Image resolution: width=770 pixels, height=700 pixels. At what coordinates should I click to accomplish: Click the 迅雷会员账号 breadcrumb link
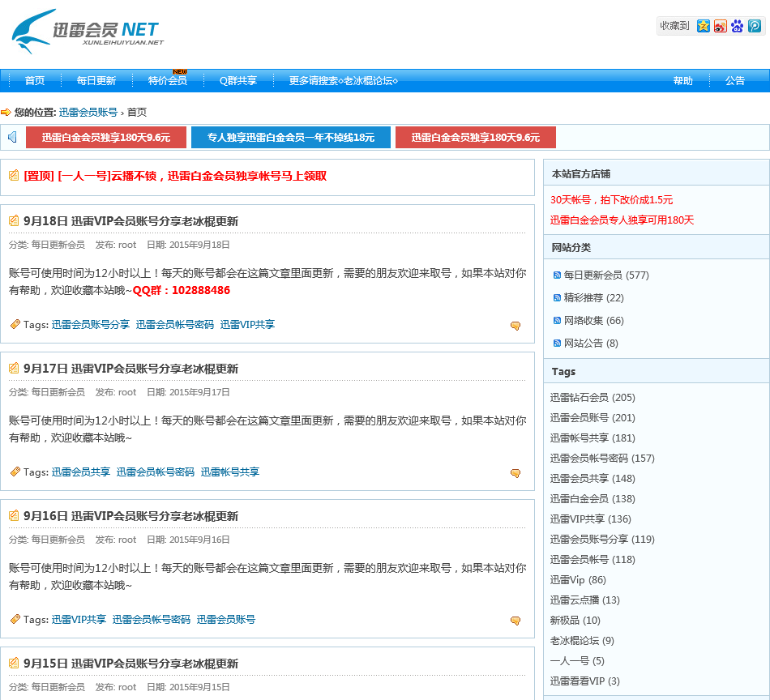88,112
